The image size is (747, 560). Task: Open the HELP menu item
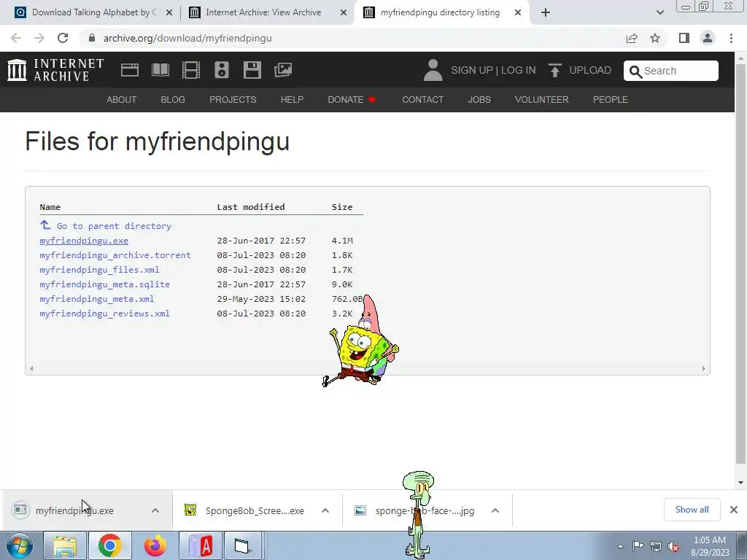click(x=292, y=99)
